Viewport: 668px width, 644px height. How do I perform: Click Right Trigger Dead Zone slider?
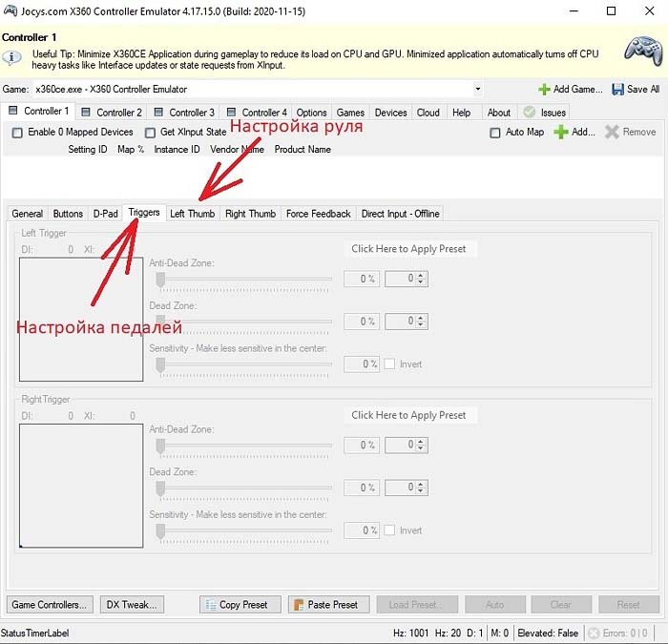tap(243, 489)
